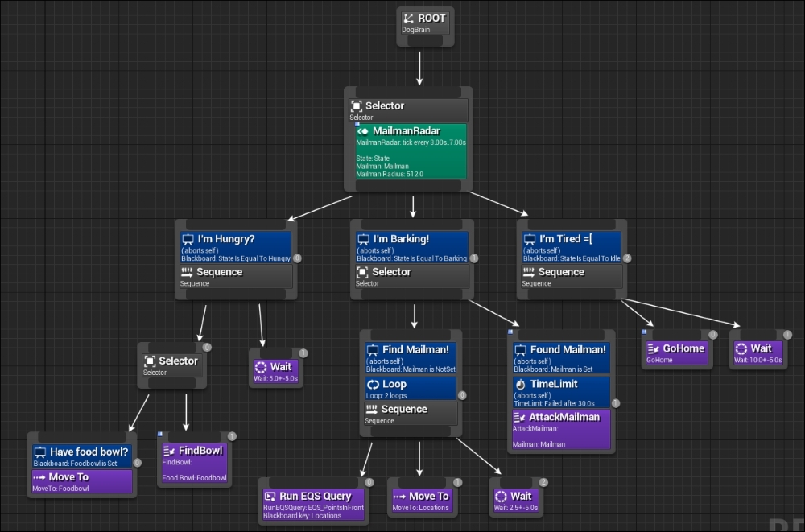Click the I'm Hungry? blackboard decorator

[236, 248]
